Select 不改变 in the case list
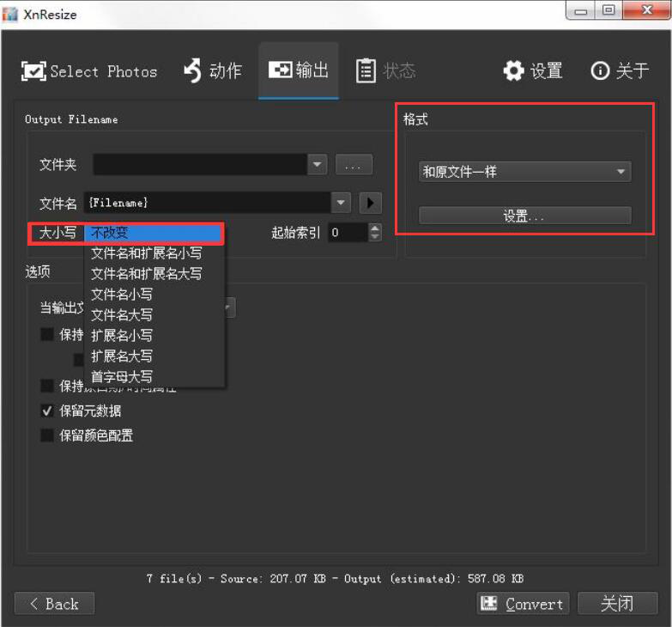The height and width of the screenshot is (627, 672). 153,233
